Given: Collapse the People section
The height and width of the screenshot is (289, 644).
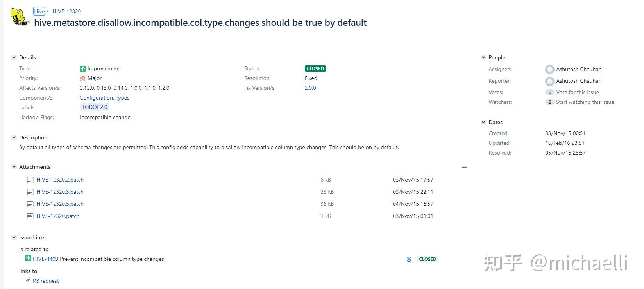Looking at the screenshot, I should (x=483, y=57).
